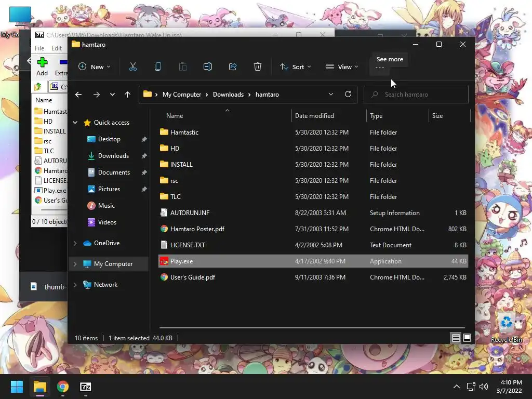Screen dimensions: 532x399
Task: Select Documents in navigation pane
Action: pos(114,172)
